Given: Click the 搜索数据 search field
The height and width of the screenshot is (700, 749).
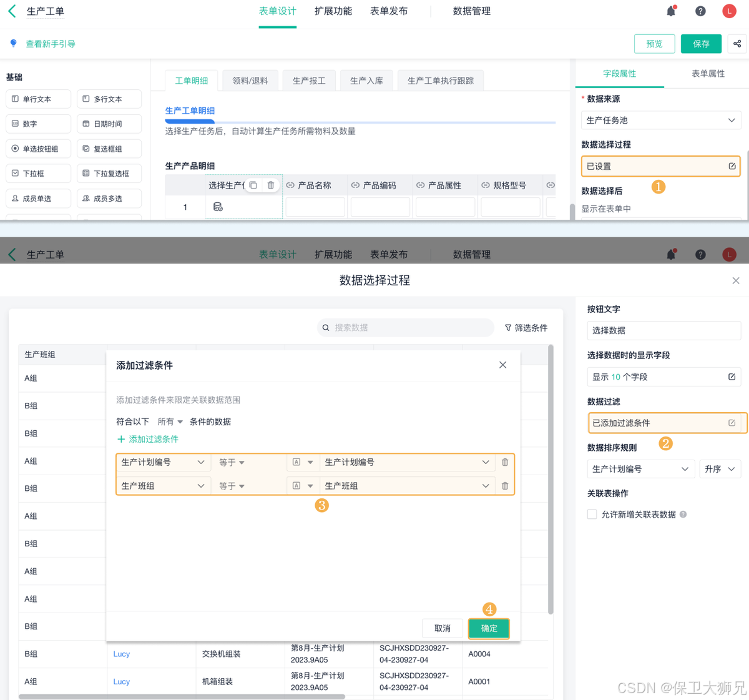Looking at the screenshot, I should (405, 327).
